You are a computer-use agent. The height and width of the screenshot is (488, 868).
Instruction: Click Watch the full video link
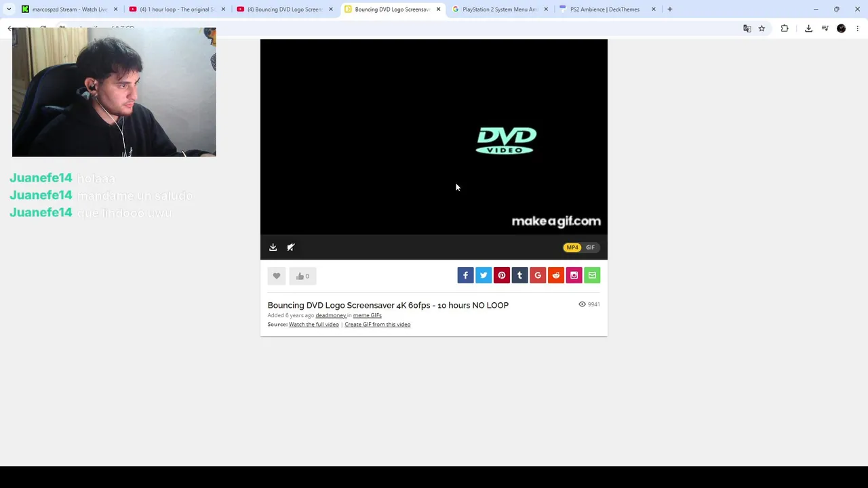click(313, 324)
